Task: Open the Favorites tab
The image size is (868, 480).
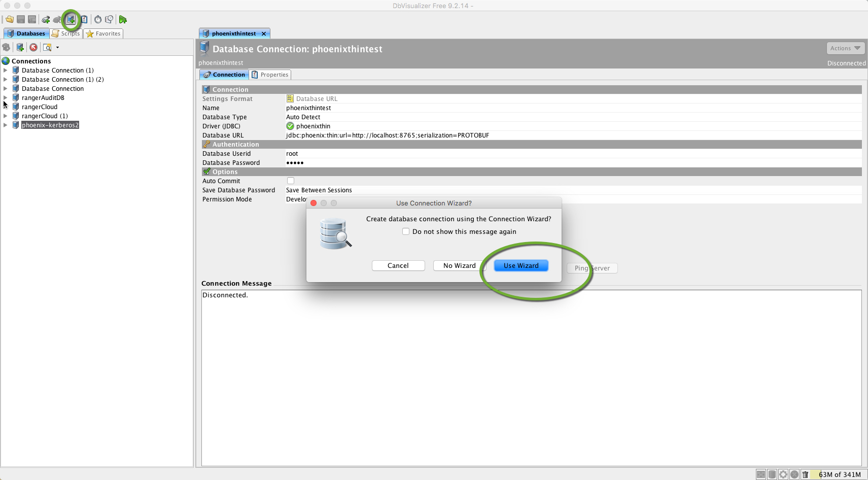Action: 103,33
